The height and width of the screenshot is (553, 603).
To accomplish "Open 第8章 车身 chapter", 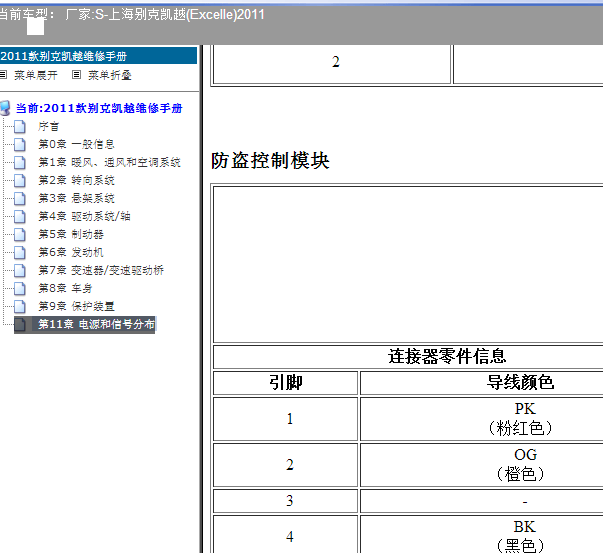I will (65, 288).
